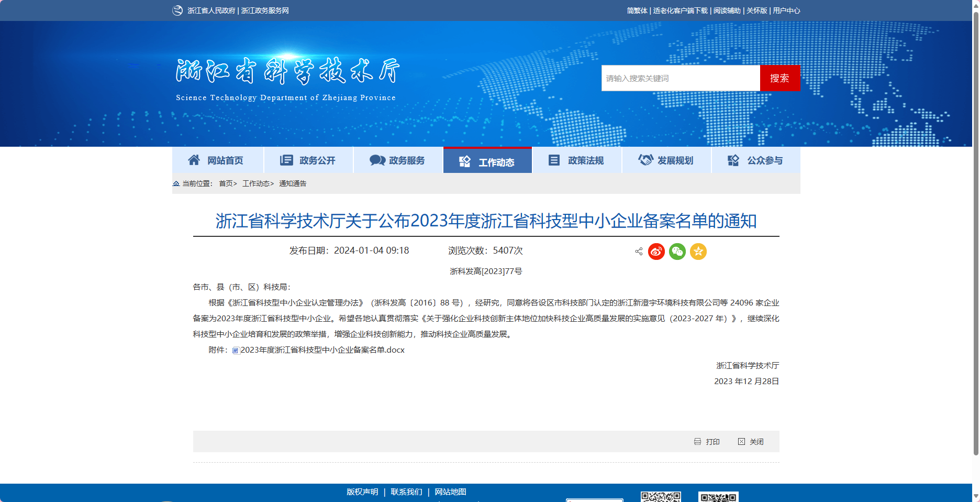The image size is (980, 502).
Task: Click 关闭 to close page
Action: tap(756, 442)
